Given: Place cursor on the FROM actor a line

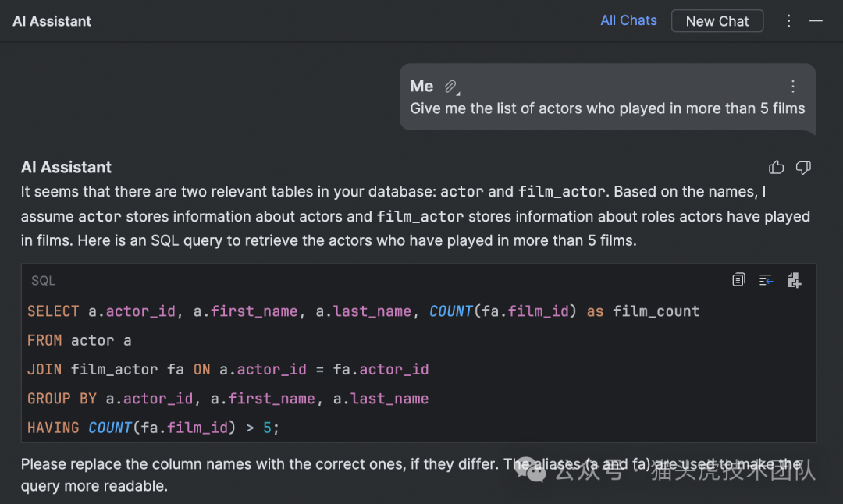Looking at the screenshot, I should click(x=79, y=340).
